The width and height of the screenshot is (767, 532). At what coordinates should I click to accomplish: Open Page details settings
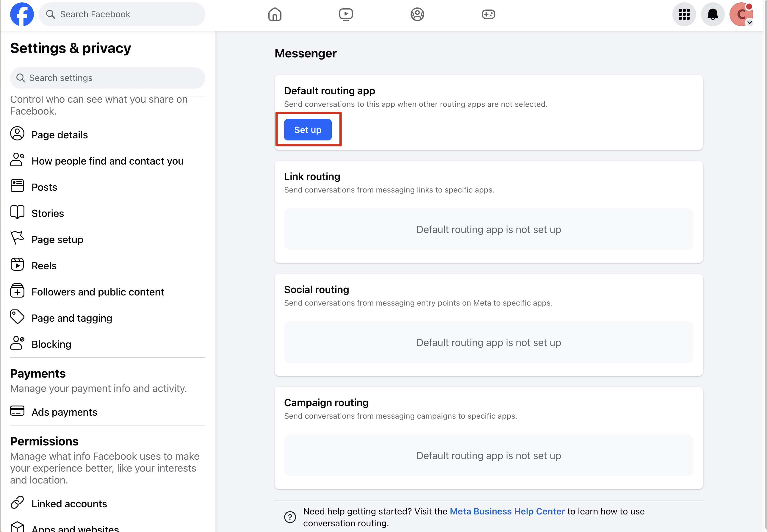click(x=108, y=135)
